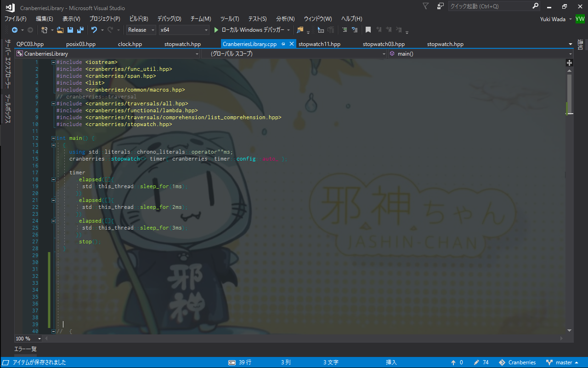Viewport: 588px width, 368px height.
Task: Collapse the first elapsed lambda at line 18
Action: pos(54,179)
